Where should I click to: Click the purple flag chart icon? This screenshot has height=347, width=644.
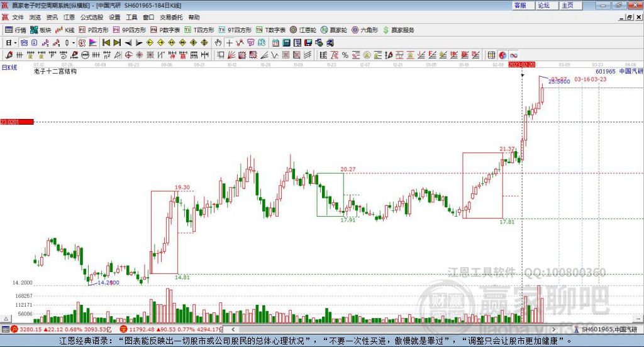tap(93, 43)
